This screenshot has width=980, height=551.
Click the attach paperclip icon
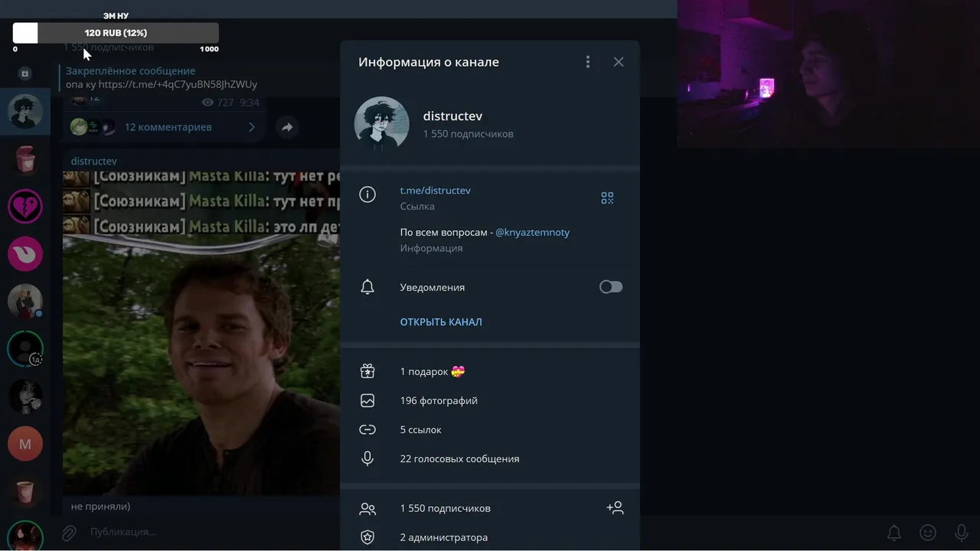pyautogui.click(x=69, y=533)
